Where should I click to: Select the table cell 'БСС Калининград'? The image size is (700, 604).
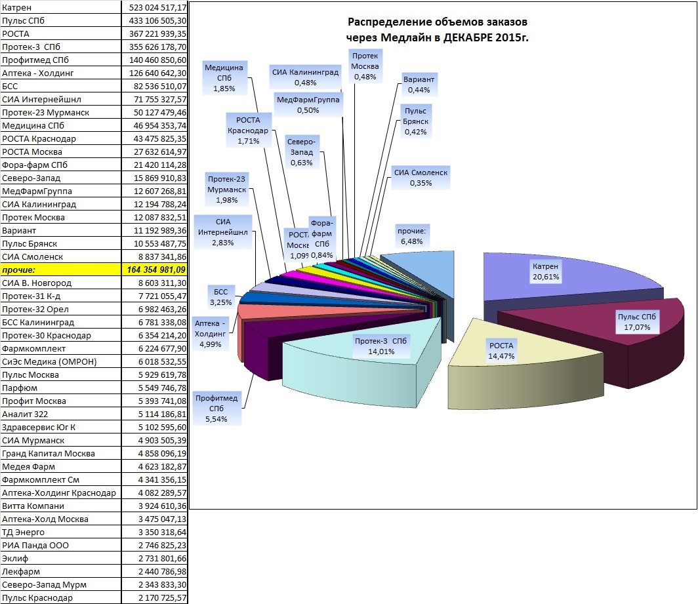[x=61, y=322]
